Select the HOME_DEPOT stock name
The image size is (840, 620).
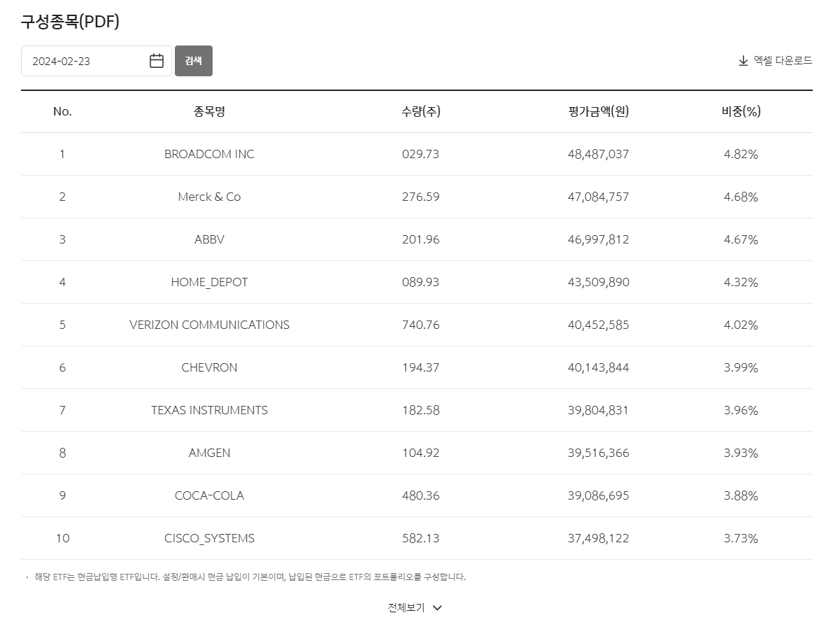(209, 282)
